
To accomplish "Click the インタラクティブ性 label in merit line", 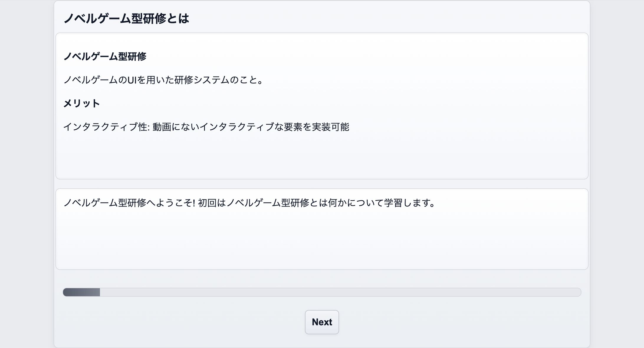I will (x=105, y=127).
